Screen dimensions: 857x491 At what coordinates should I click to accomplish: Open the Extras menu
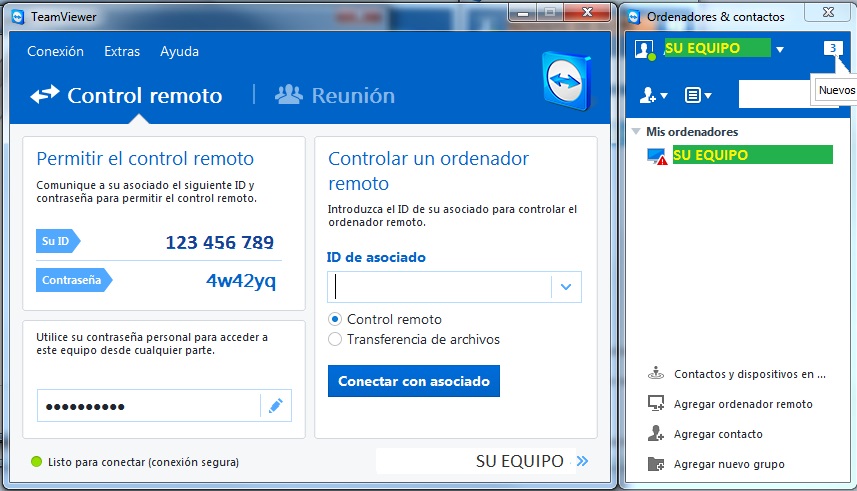pos(122,51)
